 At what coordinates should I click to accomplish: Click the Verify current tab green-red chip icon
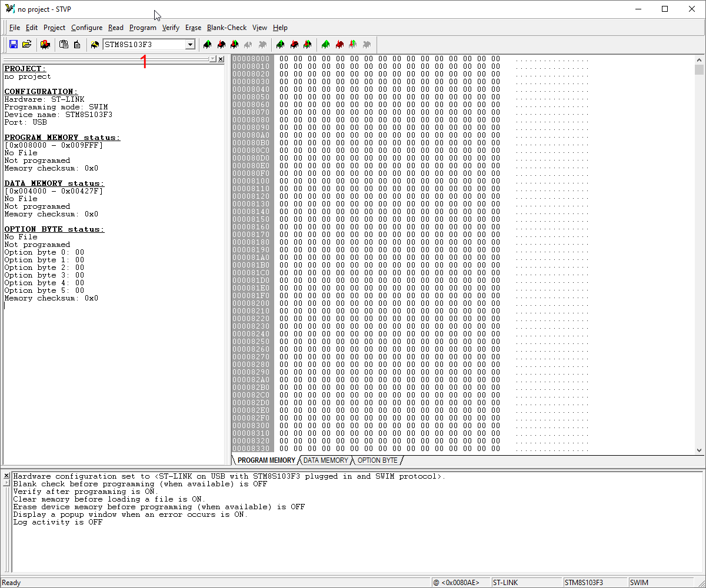(308, 45)
